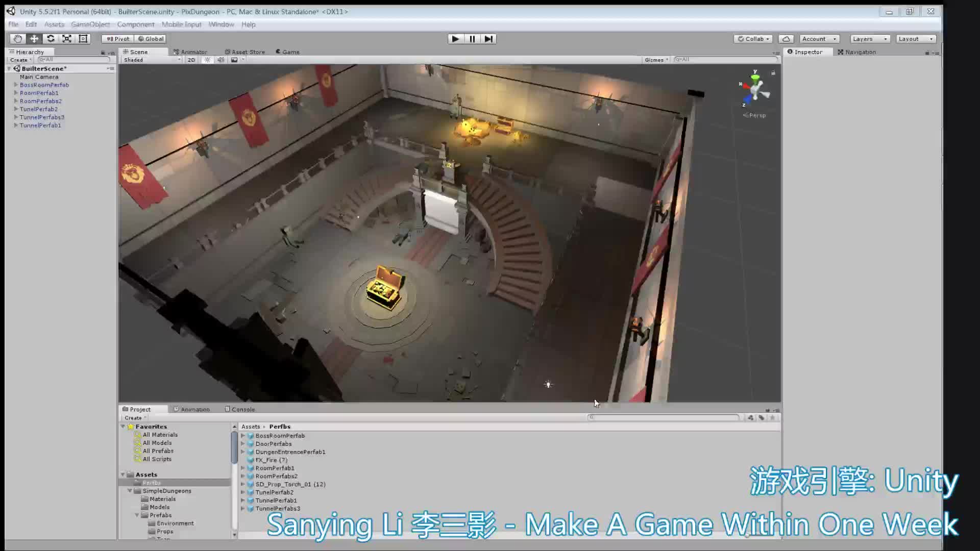Open the cloud services window
980x551 pixels.
pyautogui.click(x=786, y=38)
